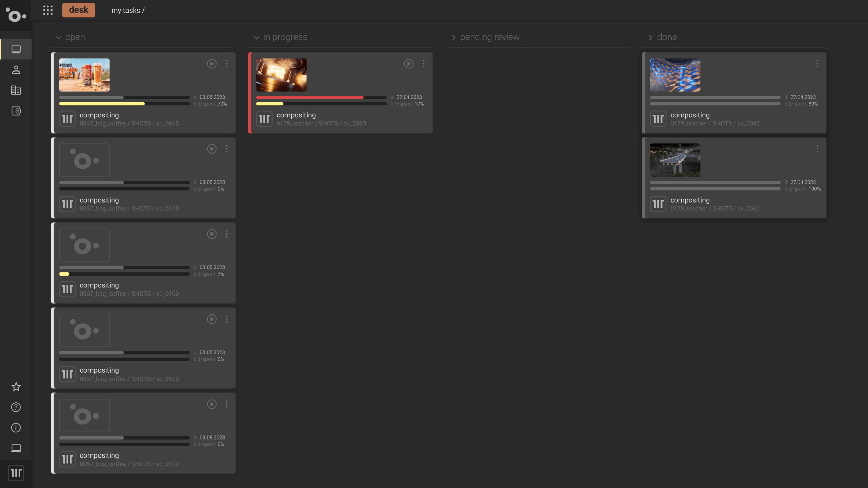
Task: Click the desk module button
Action: tap(79, 10)
